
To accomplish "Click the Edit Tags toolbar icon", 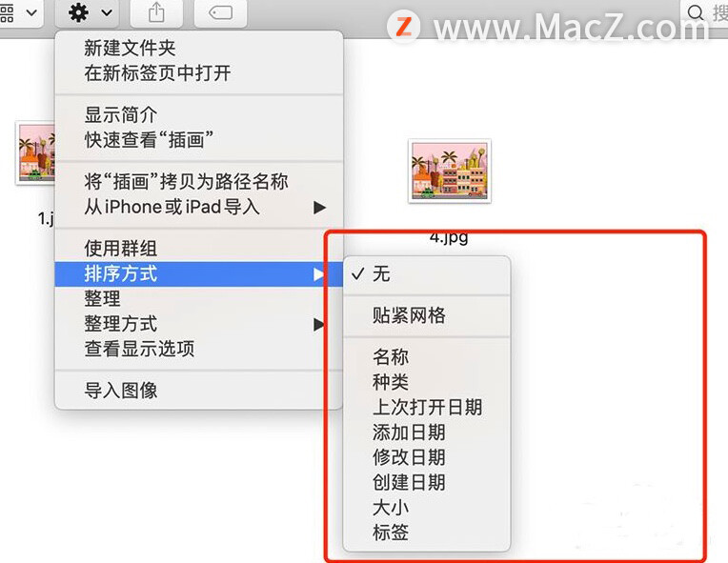I will pyautogui.click(x=220, y=12).
